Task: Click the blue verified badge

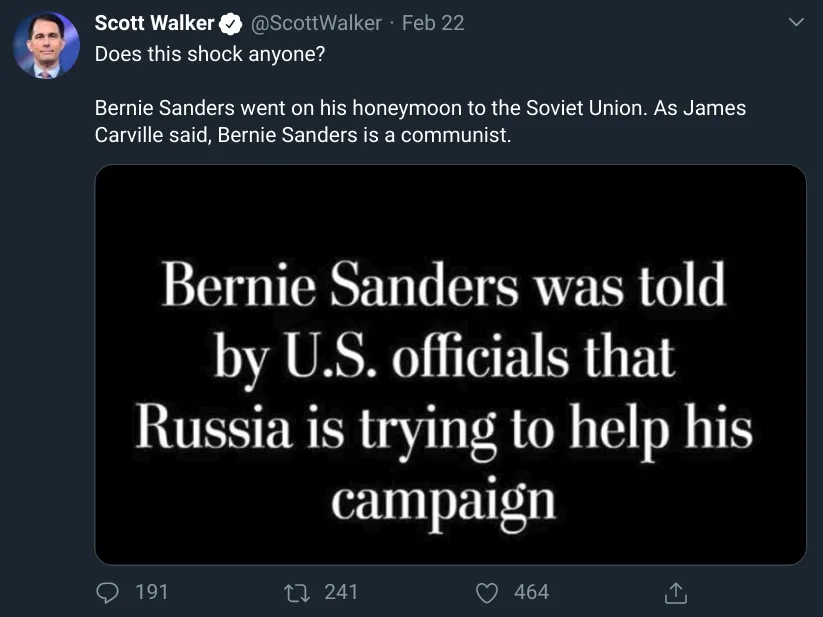Action: point(230,24)
